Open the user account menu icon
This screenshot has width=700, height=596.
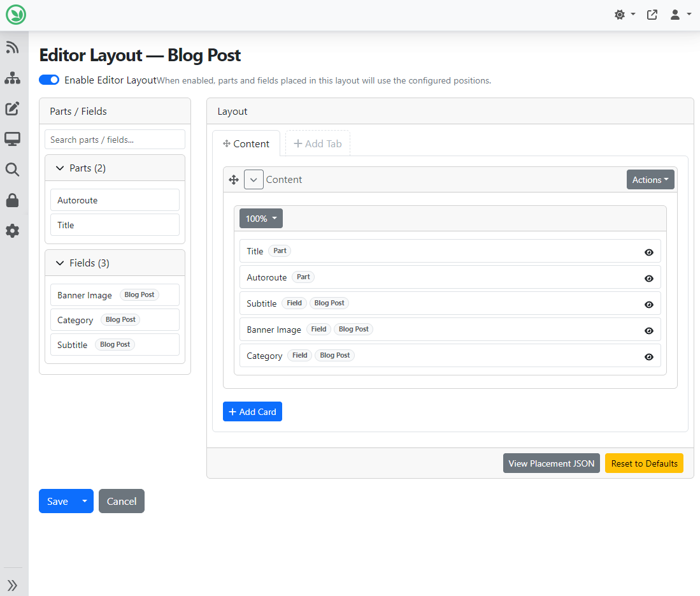click(680, 15)
